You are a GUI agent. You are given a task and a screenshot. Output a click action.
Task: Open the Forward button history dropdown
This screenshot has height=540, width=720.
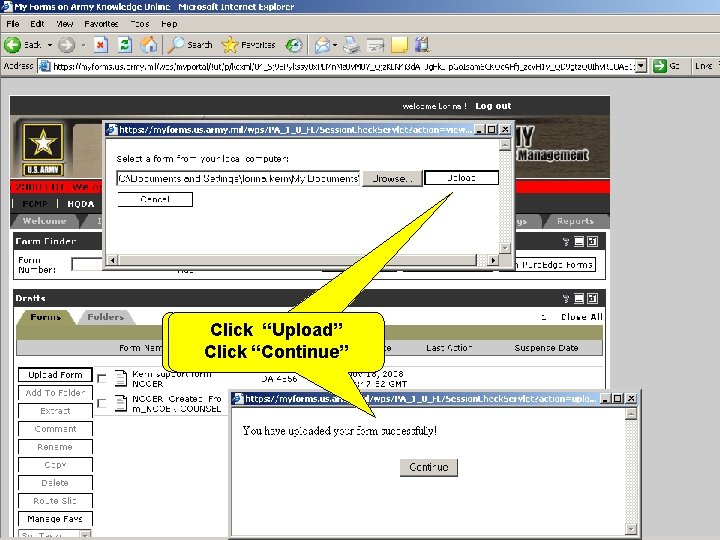pyautogui.click(x=83, y=45)
